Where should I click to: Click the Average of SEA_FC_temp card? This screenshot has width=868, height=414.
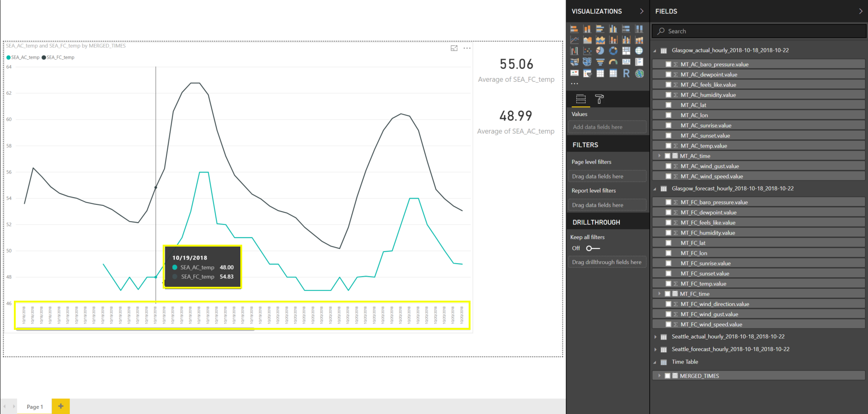(516, 70)
